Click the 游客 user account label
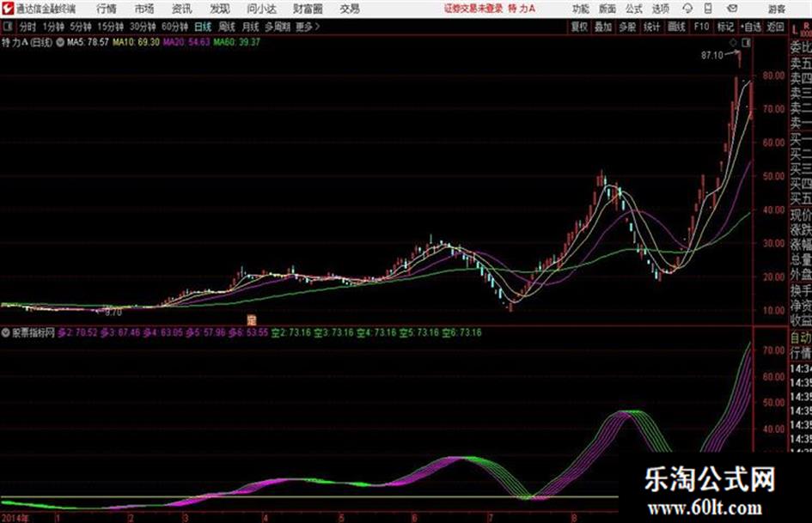 (x=777, y=9)
